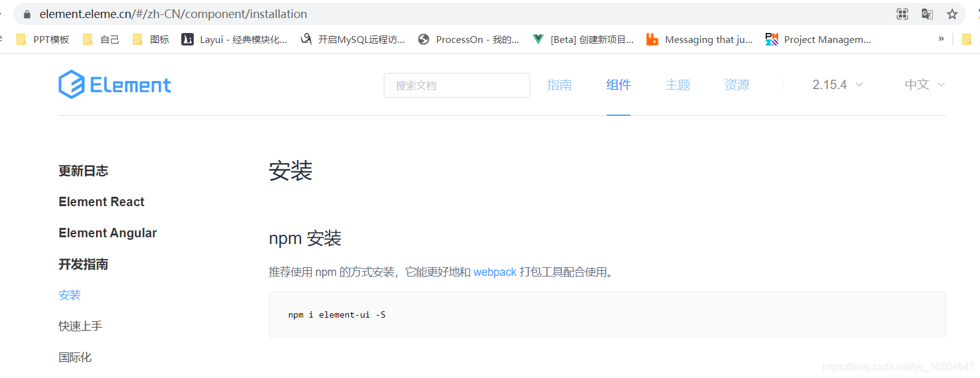Click the npm 安装 section heading
The width and height of the screenshot is (980, 378).
coord(305,238)
